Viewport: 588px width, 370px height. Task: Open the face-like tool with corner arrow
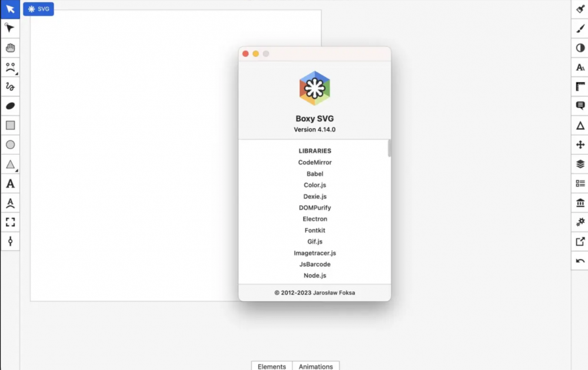point(10,67)
